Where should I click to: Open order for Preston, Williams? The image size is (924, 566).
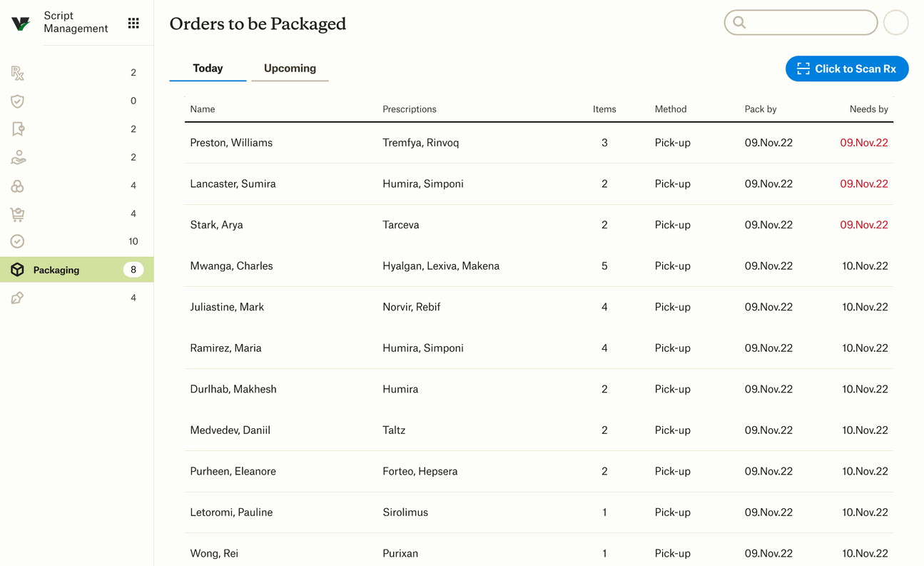[539, 143]
